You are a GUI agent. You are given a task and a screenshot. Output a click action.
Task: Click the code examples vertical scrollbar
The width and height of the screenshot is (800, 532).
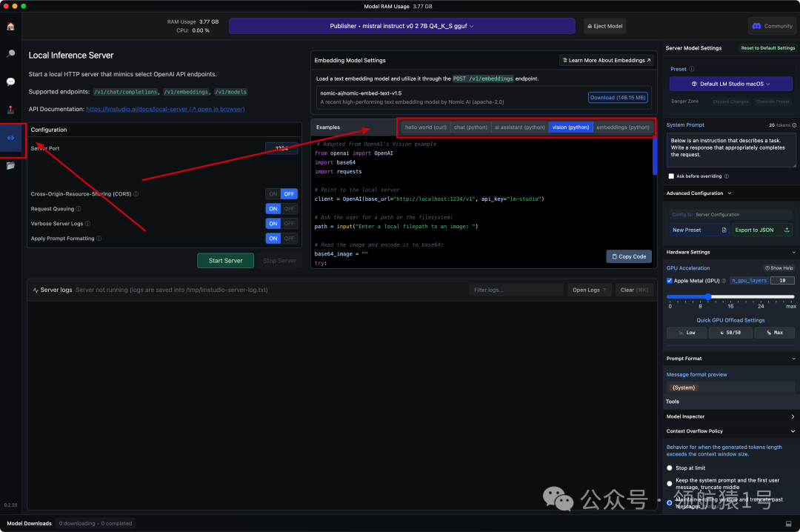(x=655, y=157)
